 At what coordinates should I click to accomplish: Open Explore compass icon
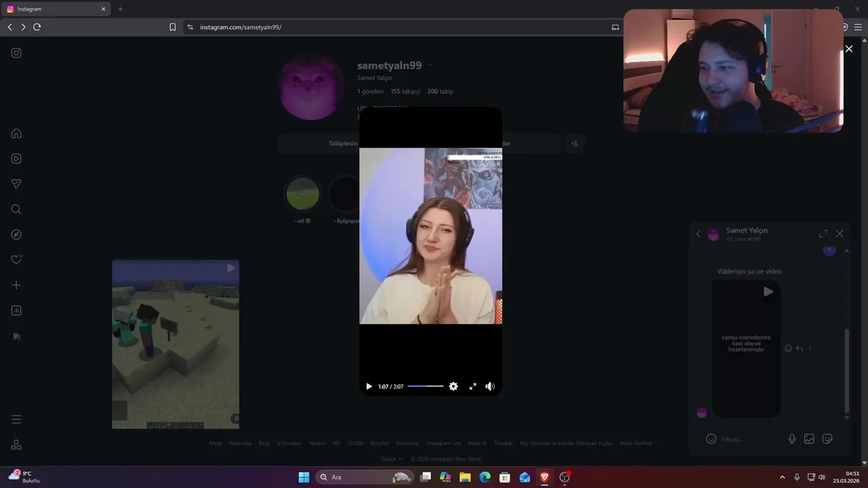point(16,235)
